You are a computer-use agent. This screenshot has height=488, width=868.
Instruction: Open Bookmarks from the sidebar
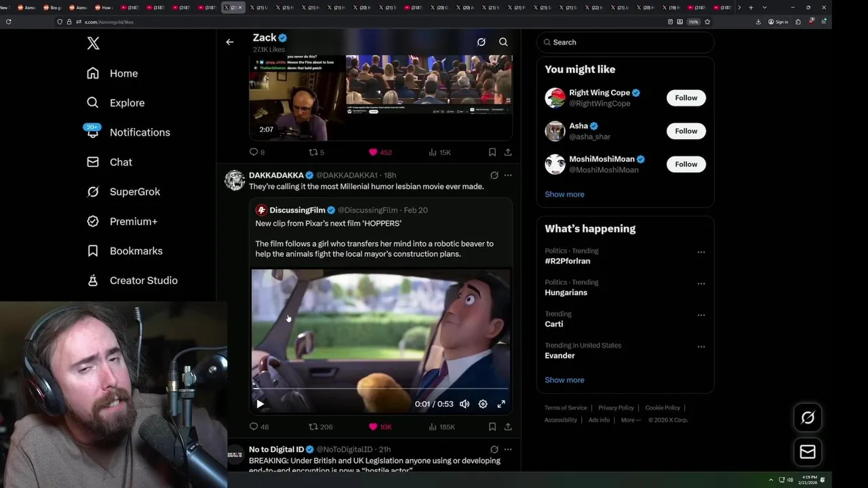(125, 251)
